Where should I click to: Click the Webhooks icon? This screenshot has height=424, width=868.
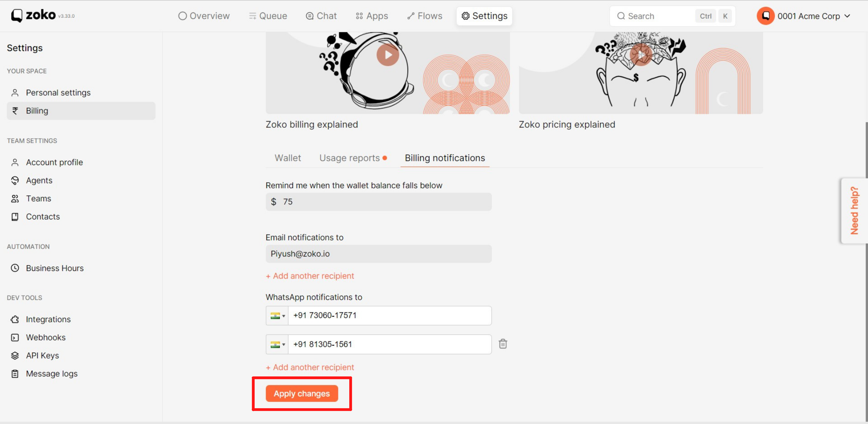pyautogui.click(x=15, y=338)
